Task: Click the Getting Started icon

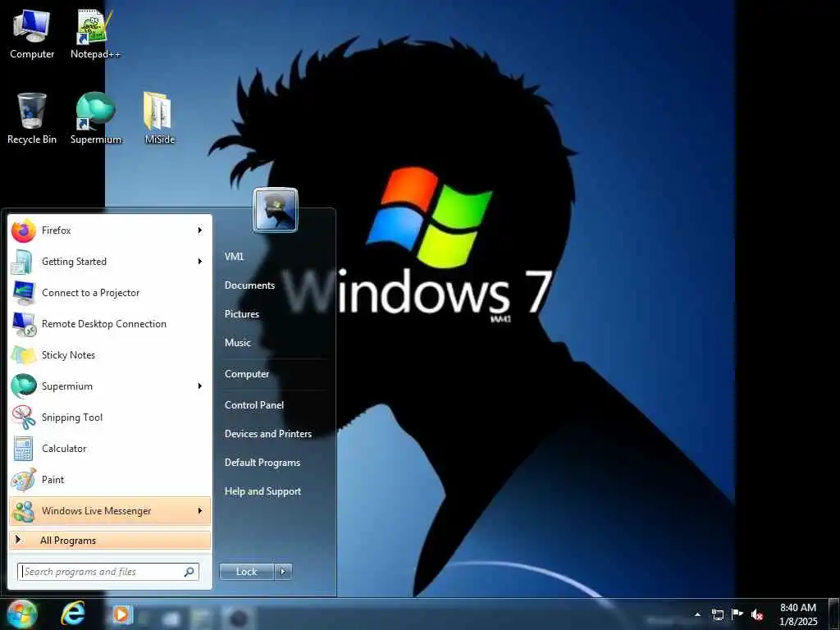Action: (x=23, y=262)
